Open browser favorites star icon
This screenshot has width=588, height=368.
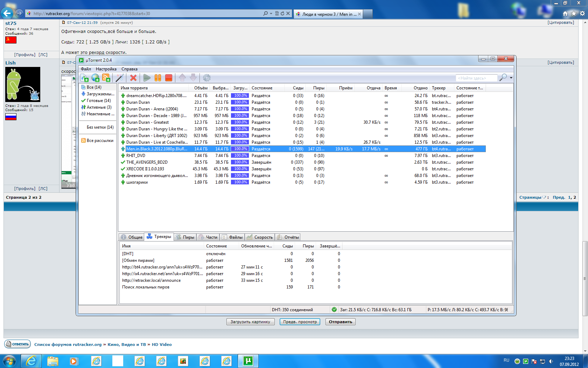[574, 13]
